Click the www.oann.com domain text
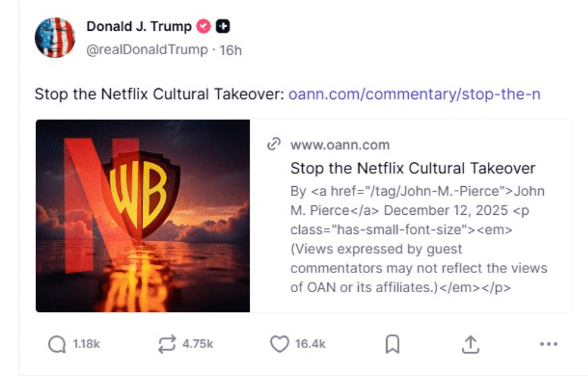The height and width of the screenshot is (376, 588). click(340, 145)
